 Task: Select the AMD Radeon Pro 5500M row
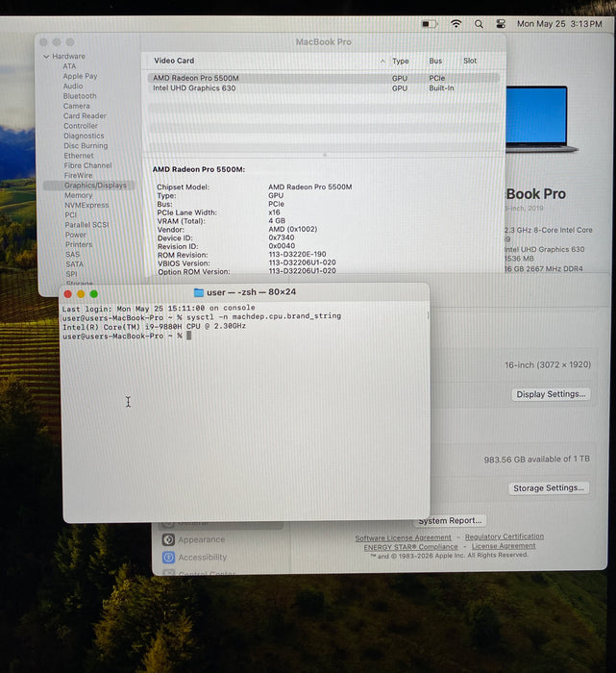point(324,78)
